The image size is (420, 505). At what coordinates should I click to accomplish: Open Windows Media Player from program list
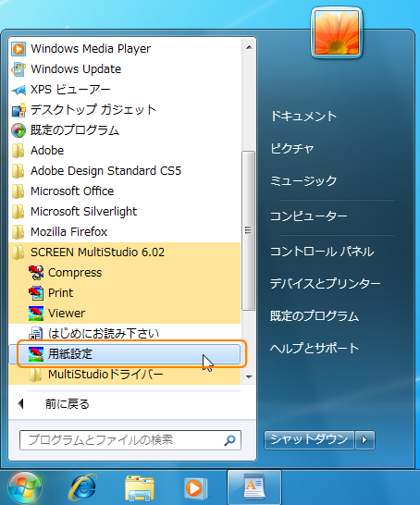point(125,49)
